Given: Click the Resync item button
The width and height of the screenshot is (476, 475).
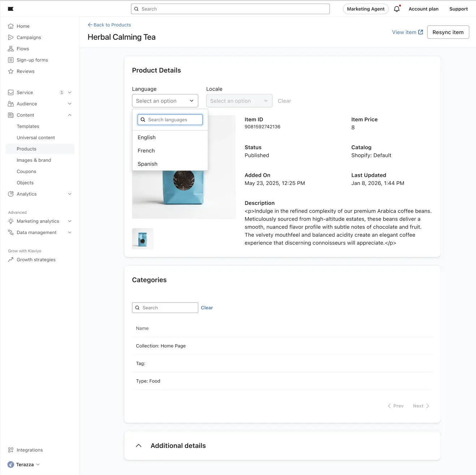Looking at the screenshot, I should click(448, 32).
